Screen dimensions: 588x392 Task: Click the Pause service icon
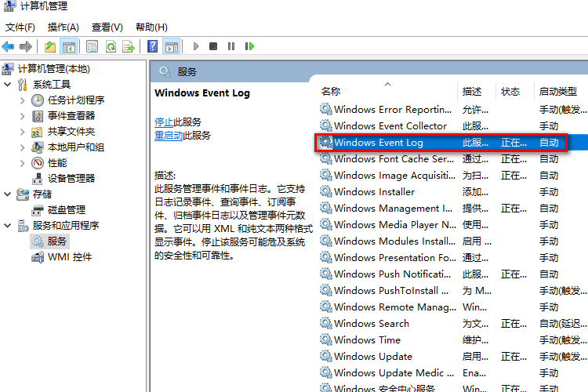coord(231,46)
